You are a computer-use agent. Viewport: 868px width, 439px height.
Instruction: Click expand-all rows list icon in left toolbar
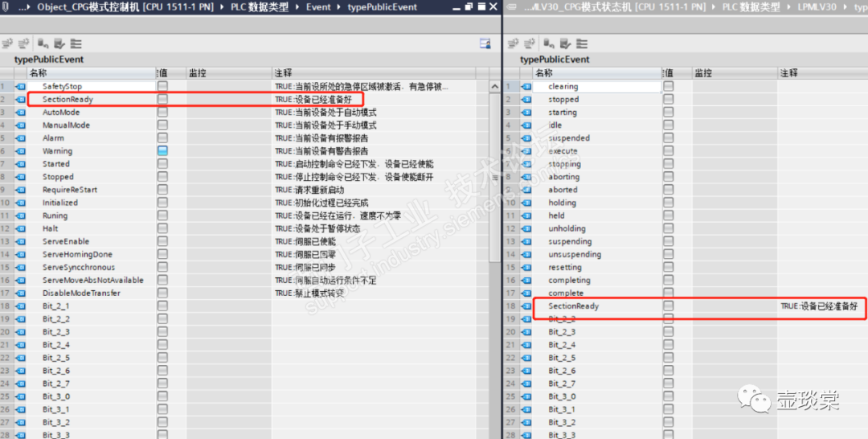[76, 43]
